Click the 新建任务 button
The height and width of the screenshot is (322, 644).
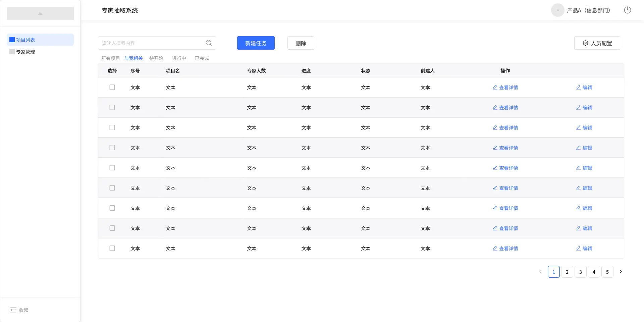(x=256, y=43)
